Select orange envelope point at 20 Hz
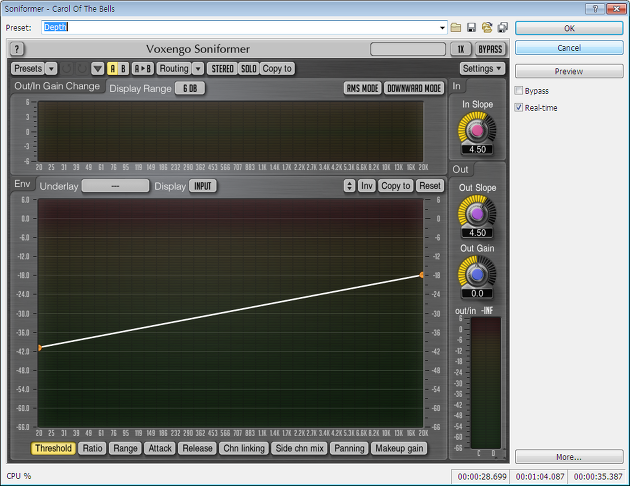The height and width of the screenshot is (486, 630). pyautogui.click(x=39, y=347)
